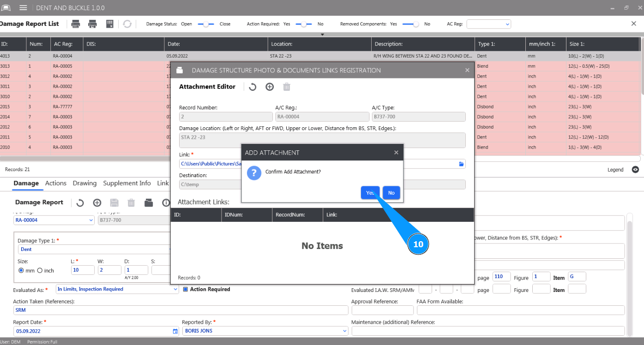Click the Maintenance (additional) Reference field
This screenshot has height=345, width=644.
tap(488, 331)
